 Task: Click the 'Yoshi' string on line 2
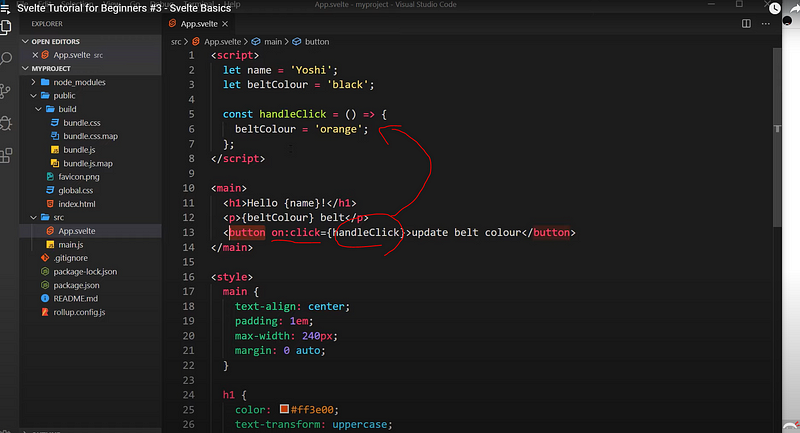point(311,70)
